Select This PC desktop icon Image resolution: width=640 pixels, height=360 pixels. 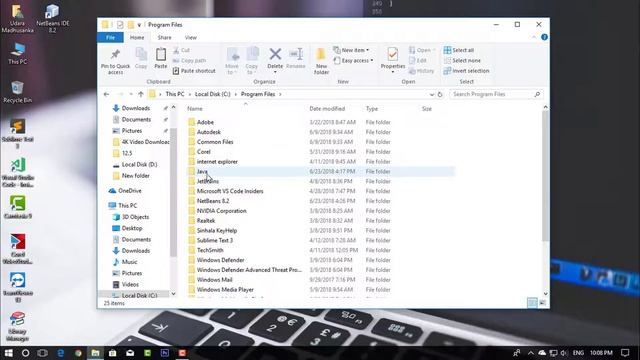18,53
